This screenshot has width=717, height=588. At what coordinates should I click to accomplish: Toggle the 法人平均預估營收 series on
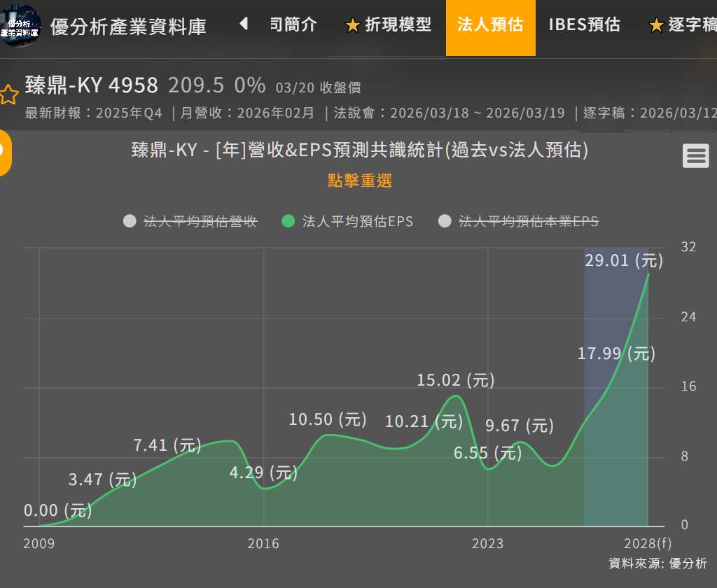(x=200, y=221)
